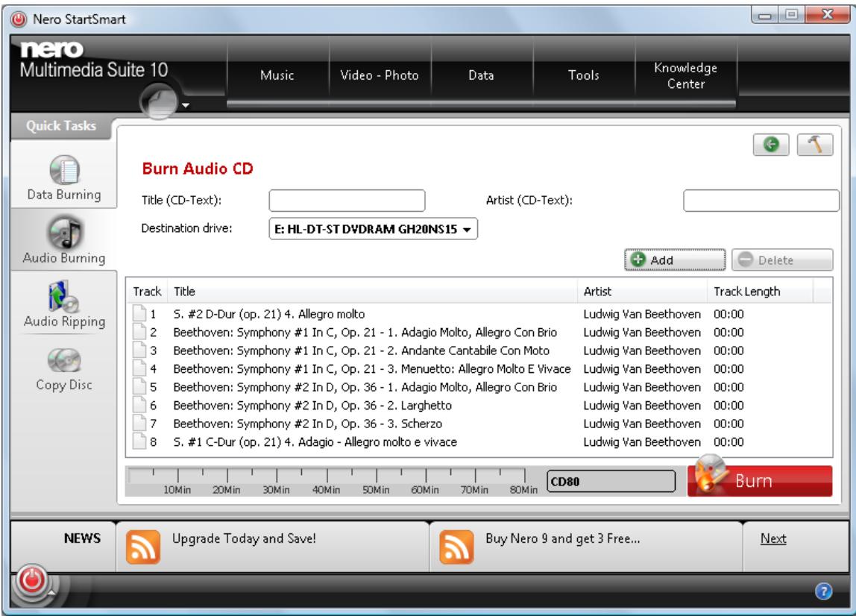Open the Video - Photo tab

380,75
